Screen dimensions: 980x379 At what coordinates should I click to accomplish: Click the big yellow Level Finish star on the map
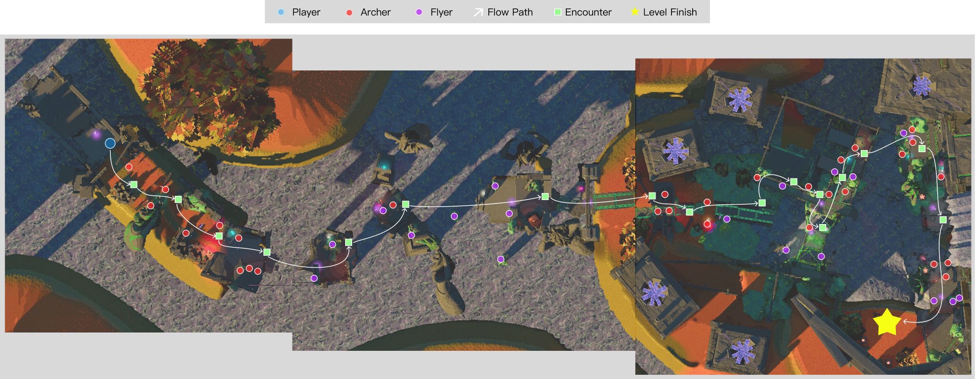click(x=887, y=322)
